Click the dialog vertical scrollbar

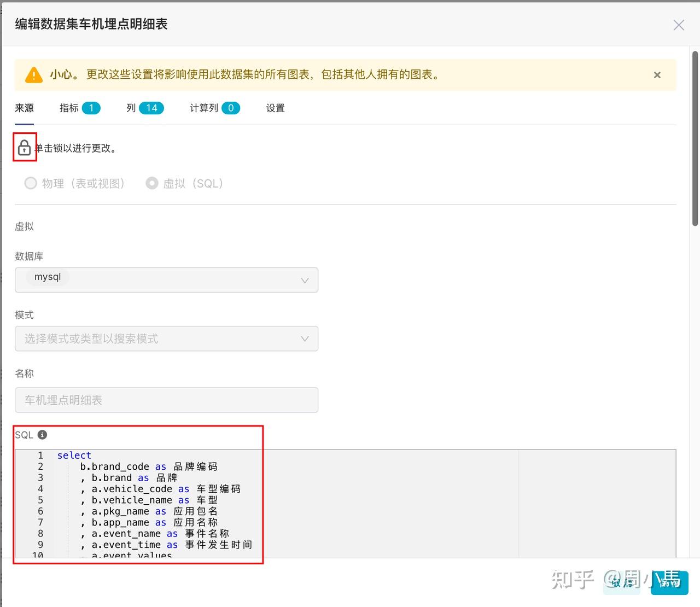[695, 138]
